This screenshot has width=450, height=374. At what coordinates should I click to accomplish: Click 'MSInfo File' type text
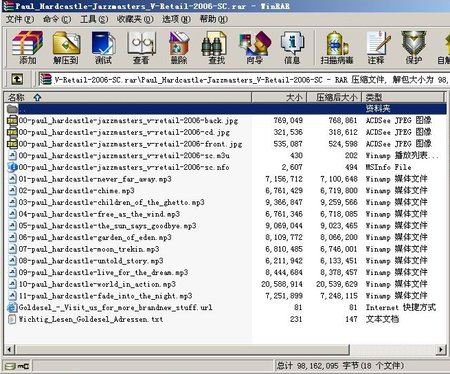coord(388,167)
